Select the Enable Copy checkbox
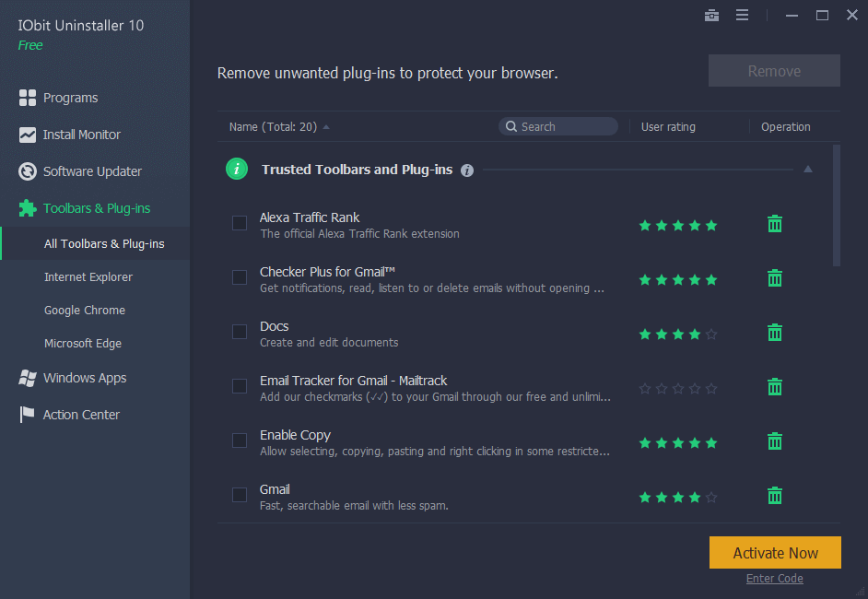Viewport: 868px width, 599px height. pos(240,440)
